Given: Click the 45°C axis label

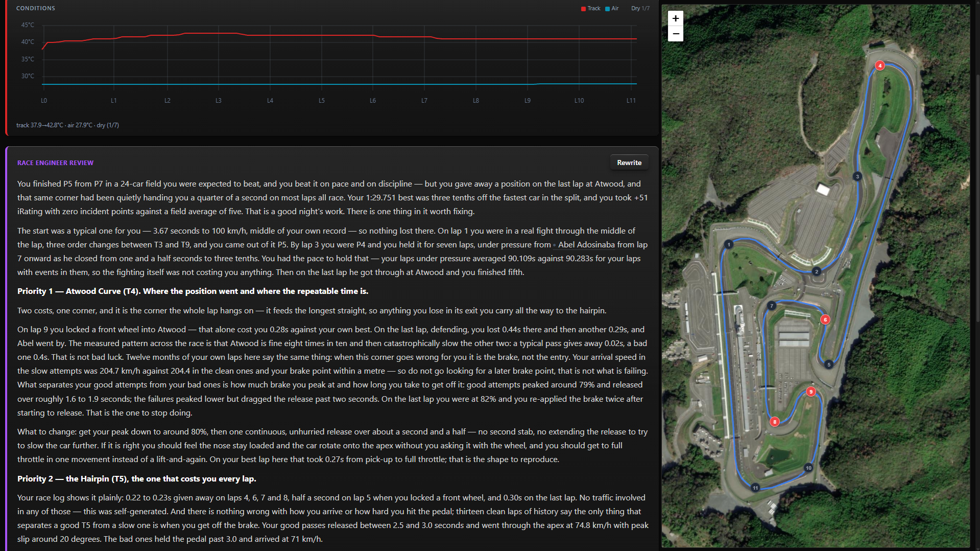Looking at the screenshot, I should click(x=28, y=25).
